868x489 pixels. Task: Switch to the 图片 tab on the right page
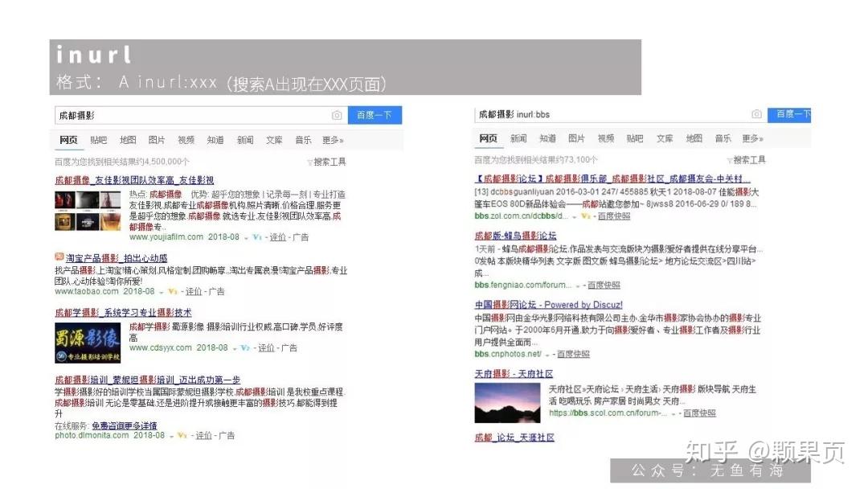pos(578,138)
